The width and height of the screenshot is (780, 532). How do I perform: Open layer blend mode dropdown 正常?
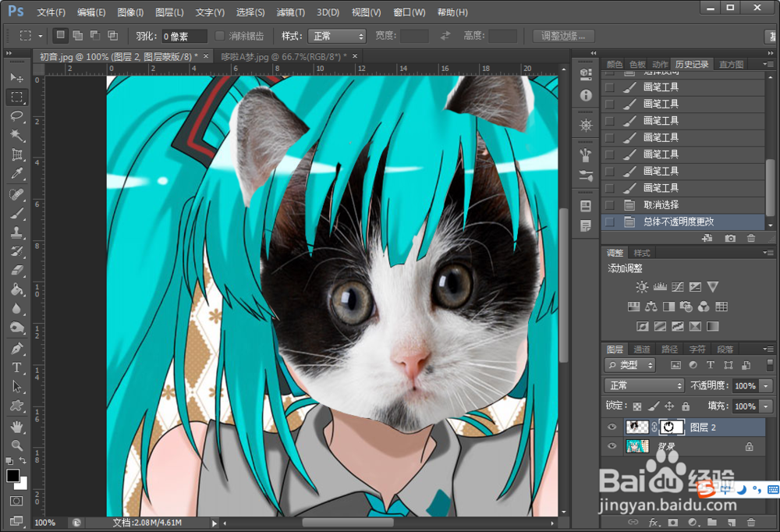pos(645,385)
